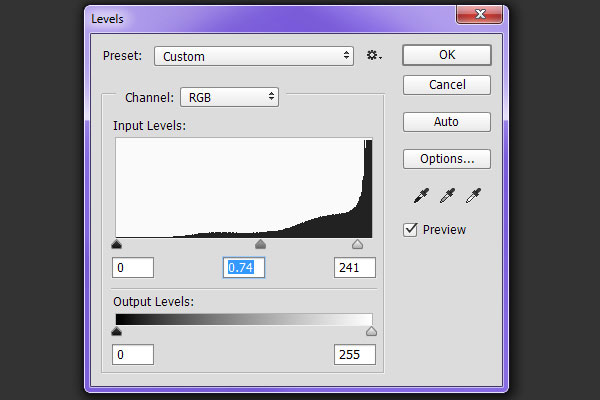Select the black point eyedropper

point(420,195)
